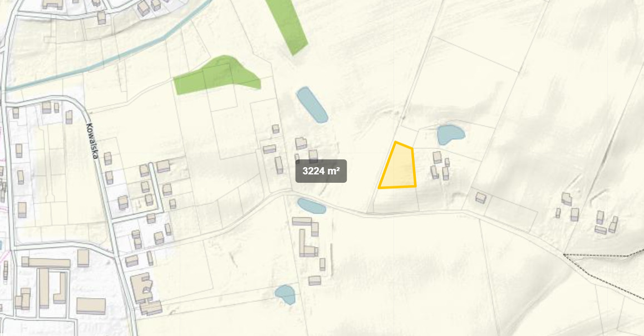Click the building cluster at the far right
The width and height of the screenshot is (644, 336).
tap(588, 214)
